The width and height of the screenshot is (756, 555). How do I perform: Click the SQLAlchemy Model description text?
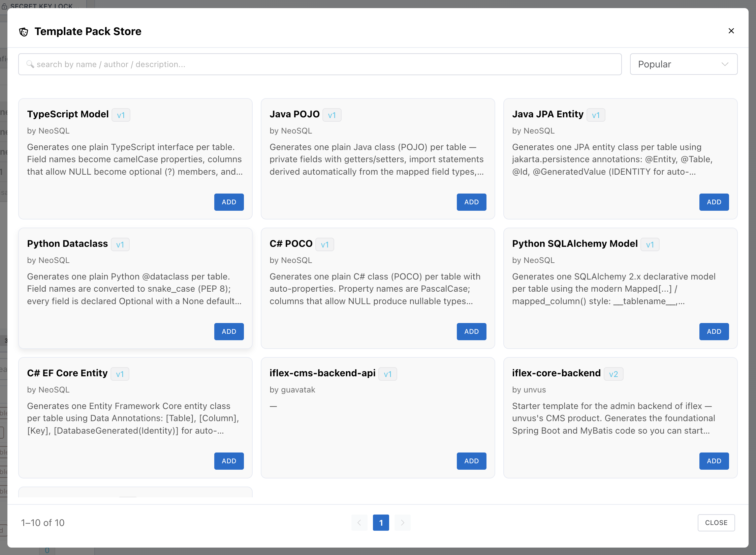(x=614, y=289)
